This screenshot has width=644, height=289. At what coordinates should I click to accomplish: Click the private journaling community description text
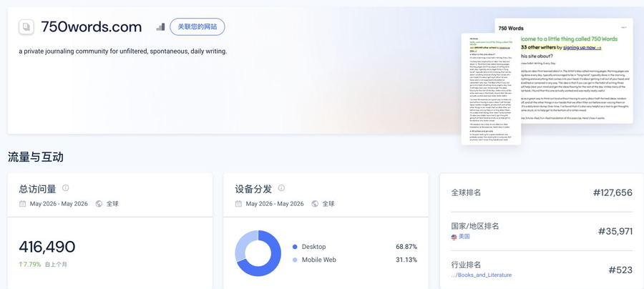tap(123, 52)
